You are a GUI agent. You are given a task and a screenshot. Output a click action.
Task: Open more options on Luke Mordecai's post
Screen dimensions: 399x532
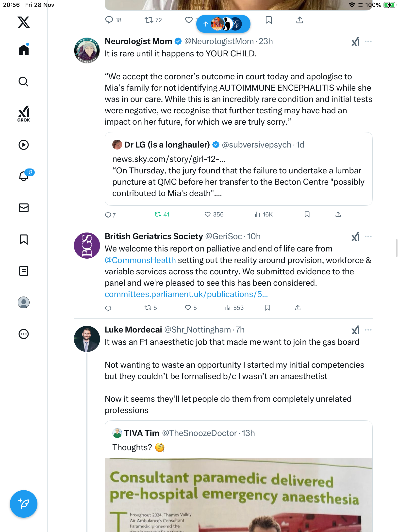(x=368, y=330)
